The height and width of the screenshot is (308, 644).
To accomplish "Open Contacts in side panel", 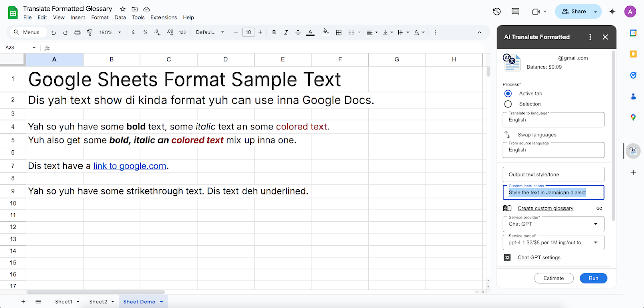I will coord(633,96).
